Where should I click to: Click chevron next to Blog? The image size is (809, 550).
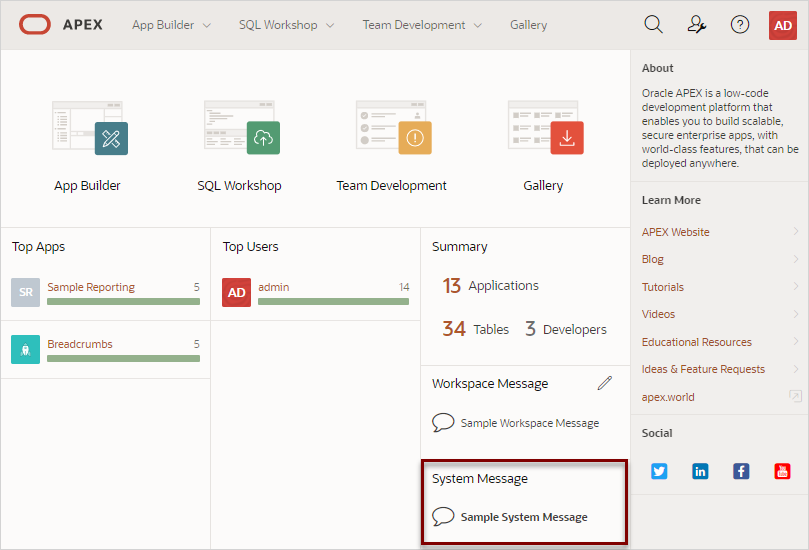coord(796,258)
